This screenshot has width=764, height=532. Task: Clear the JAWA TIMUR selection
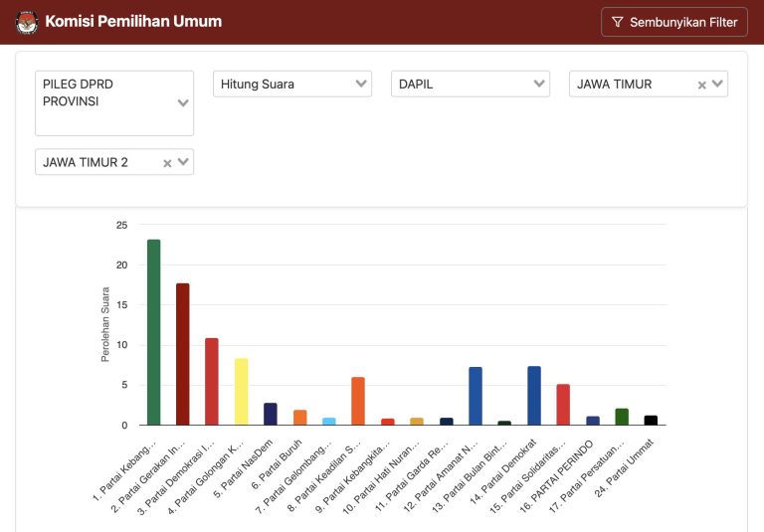pos(701,85)
